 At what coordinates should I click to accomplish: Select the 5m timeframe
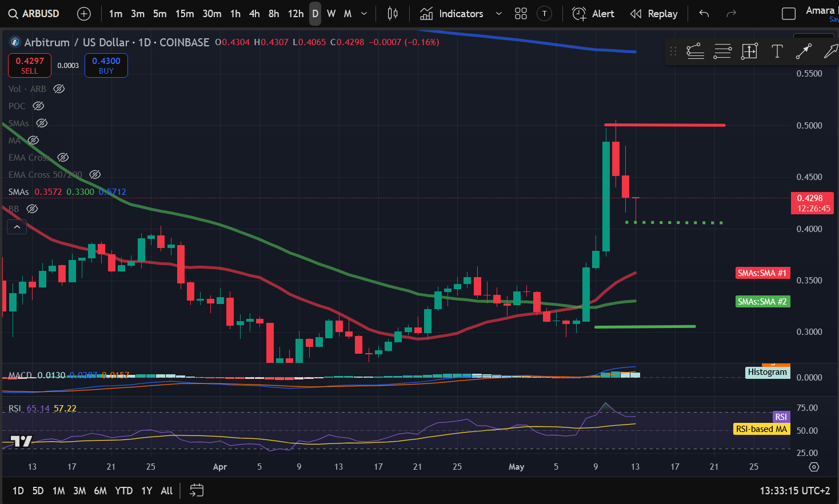point(160,14)
